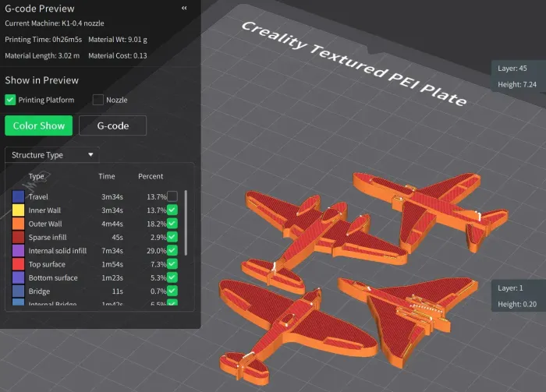The height and width of the screenshot is (392, 546).
Task: Click the structure type list scrollbar
Action: click(x=186, y=223)
